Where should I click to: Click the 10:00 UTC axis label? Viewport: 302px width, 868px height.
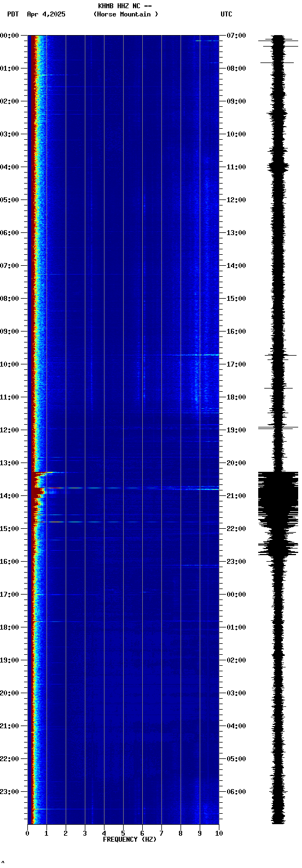tap(236, 134)
